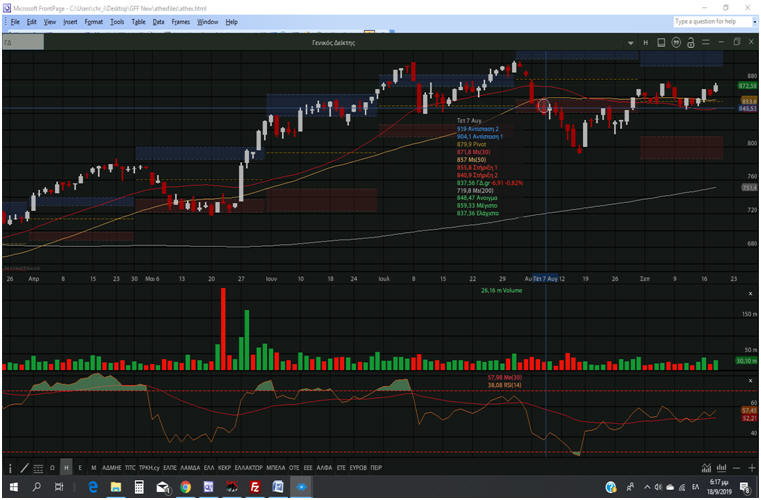Open the ΟΤΕ stock shortcut
Screen dimensions: 761x500
294,468
